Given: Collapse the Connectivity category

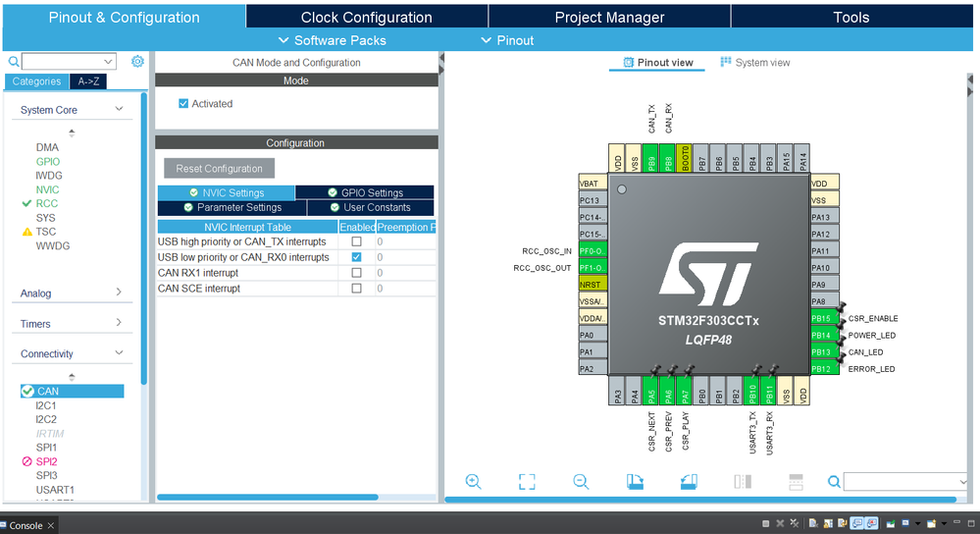Looking at the screenshot, I should point(119,353).
